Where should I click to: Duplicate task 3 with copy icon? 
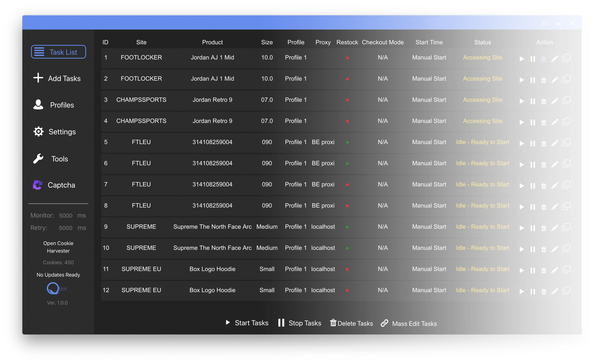pos(566,100)
